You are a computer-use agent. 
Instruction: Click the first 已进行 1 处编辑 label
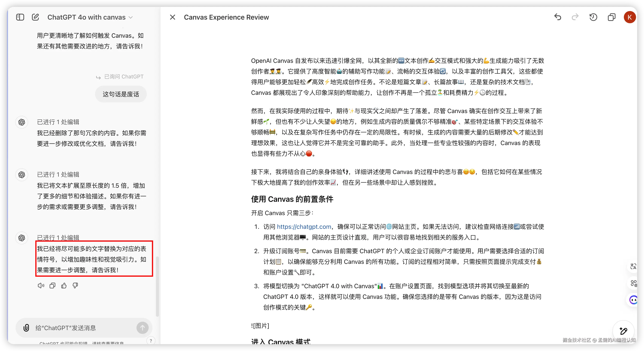[x=58, y=122]
